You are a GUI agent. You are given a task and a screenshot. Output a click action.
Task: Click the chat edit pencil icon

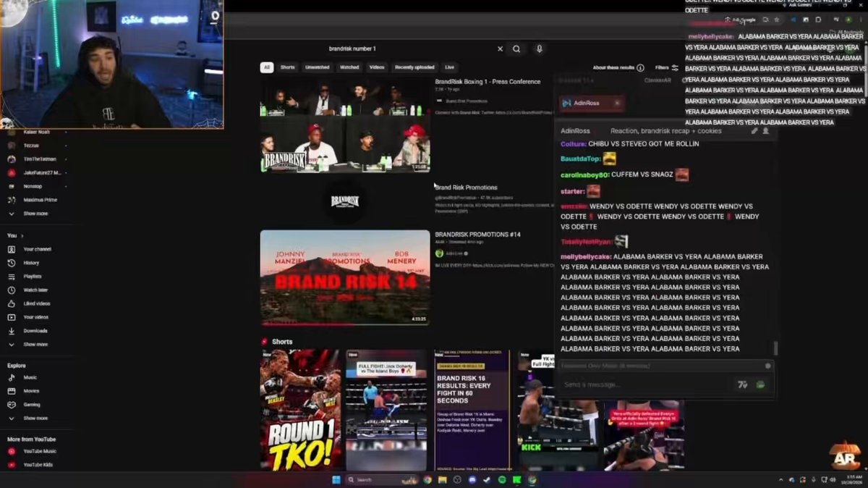(754, 131)
